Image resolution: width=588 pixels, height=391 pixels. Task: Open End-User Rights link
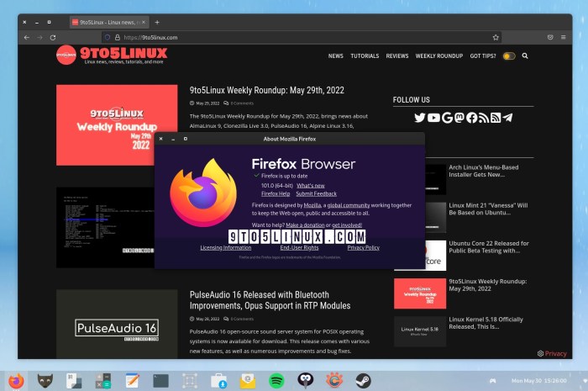click(299, 248)
